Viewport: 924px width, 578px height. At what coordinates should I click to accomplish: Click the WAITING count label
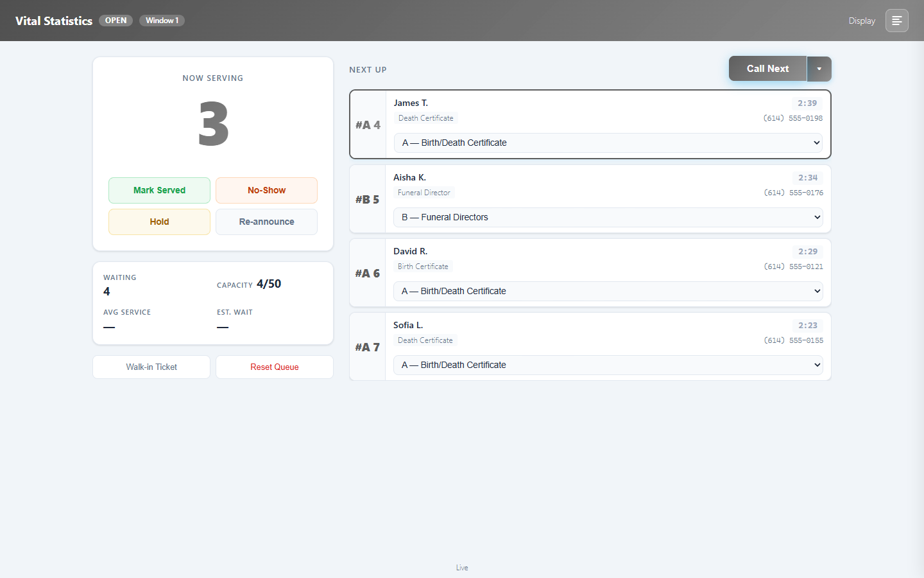(120, 277)
